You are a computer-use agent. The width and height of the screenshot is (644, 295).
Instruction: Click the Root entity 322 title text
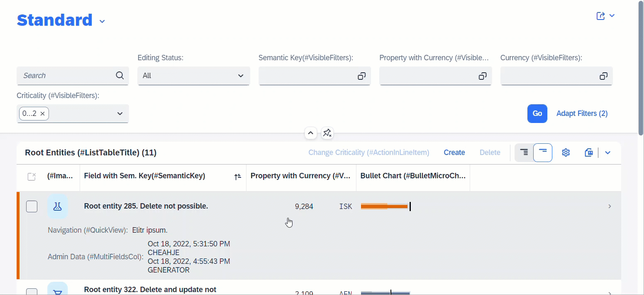pyautogui.click(x=150, y=290)
